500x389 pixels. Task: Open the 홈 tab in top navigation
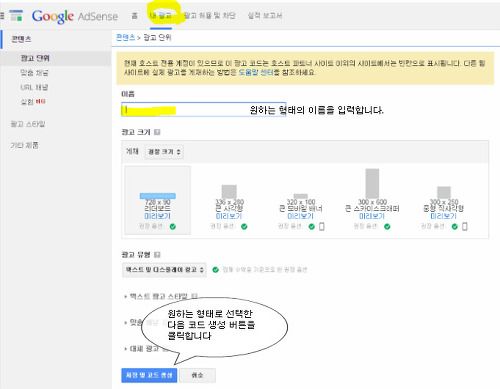(134, 16)
